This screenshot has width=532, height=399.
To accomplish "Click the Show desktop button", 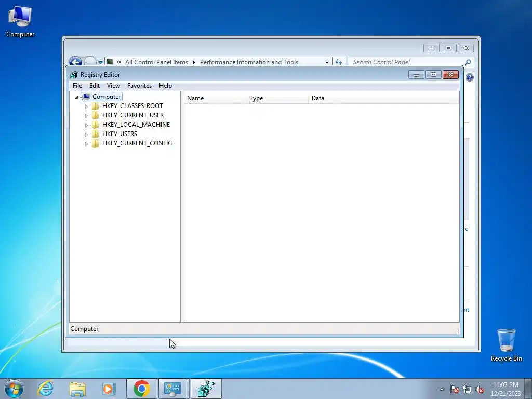I will point(528,389).
